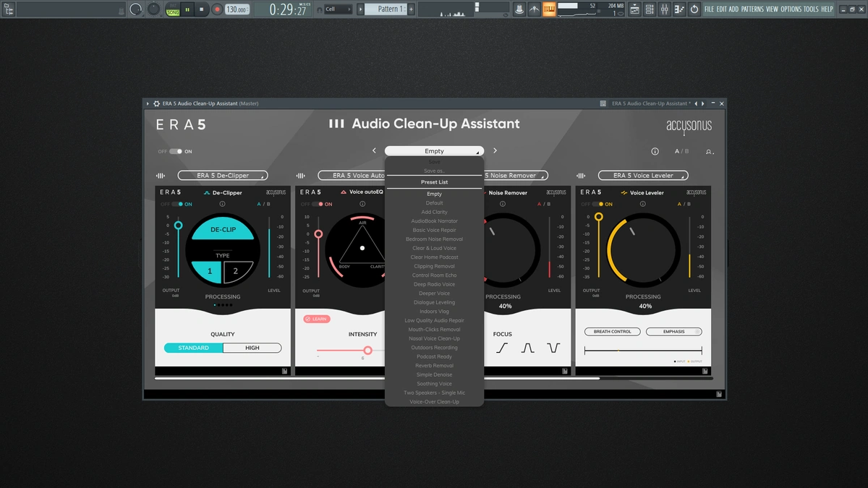The width and height of the screenshot is (868, 488).
Task: Click drag handle icon beside De-Clipper slot
Action: [x=161, y=176]
